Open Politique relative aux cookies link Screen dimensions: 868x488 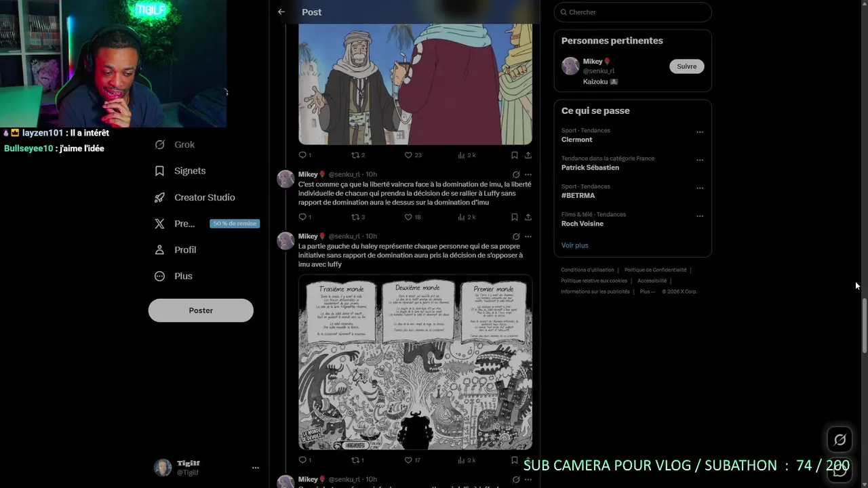594,281
